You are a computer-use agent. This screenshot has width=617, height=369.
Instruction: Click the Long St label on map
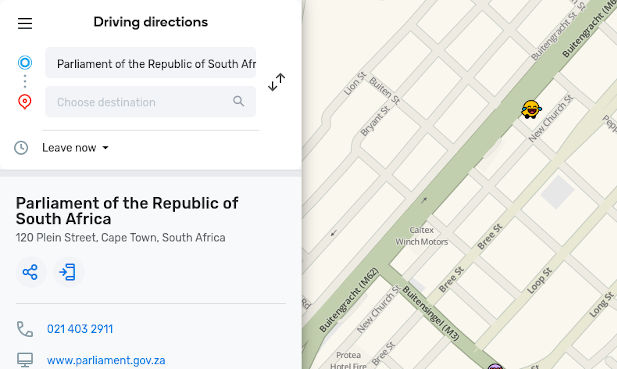click(x=601, y=304)
